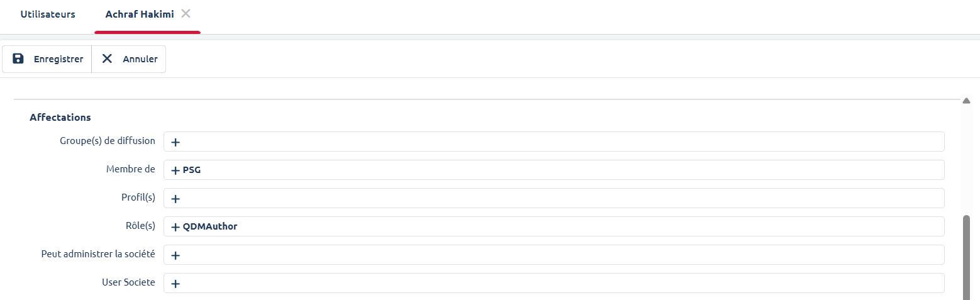Close the Achraf Hakimi tab
This screenshot has width=980, height=300.
[186, 14]
